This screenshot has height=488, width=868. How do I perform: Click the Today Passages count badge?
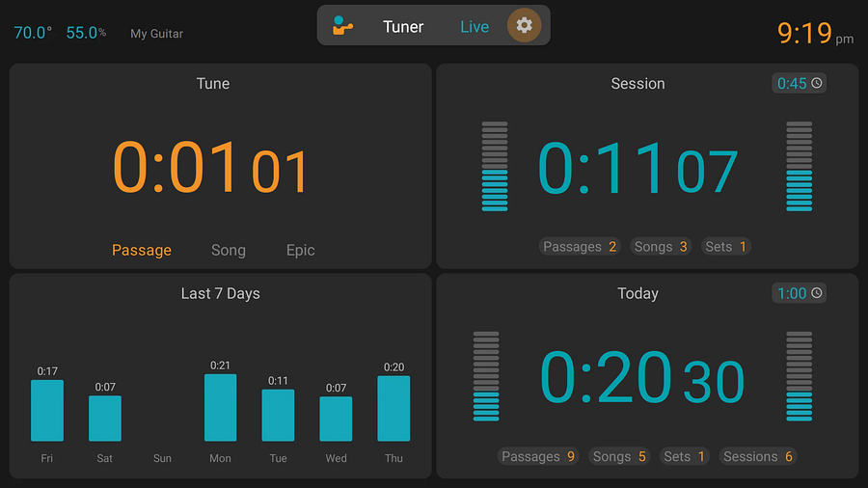(538, 456)
